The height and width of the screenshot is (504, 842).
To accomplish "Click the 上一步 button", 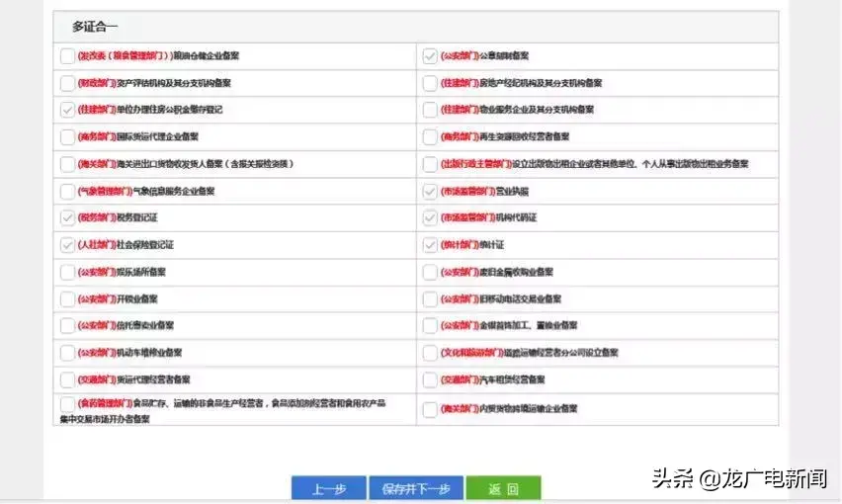I will [327, 488].
